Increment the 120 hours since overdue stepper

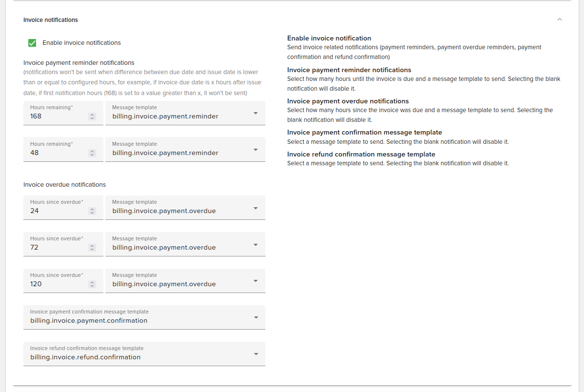tap(92, 282)
